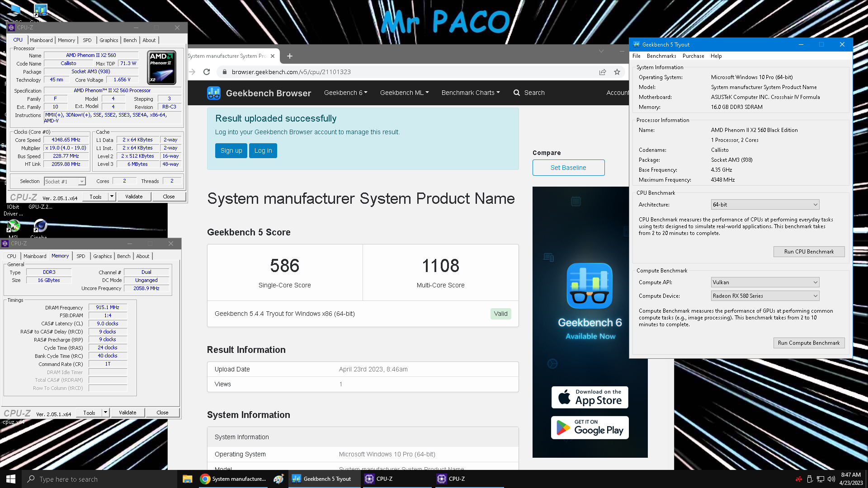Expand the Geekbench 6 nav menu
The height and width of the screenshot is (488, 868).
point(345,93)
